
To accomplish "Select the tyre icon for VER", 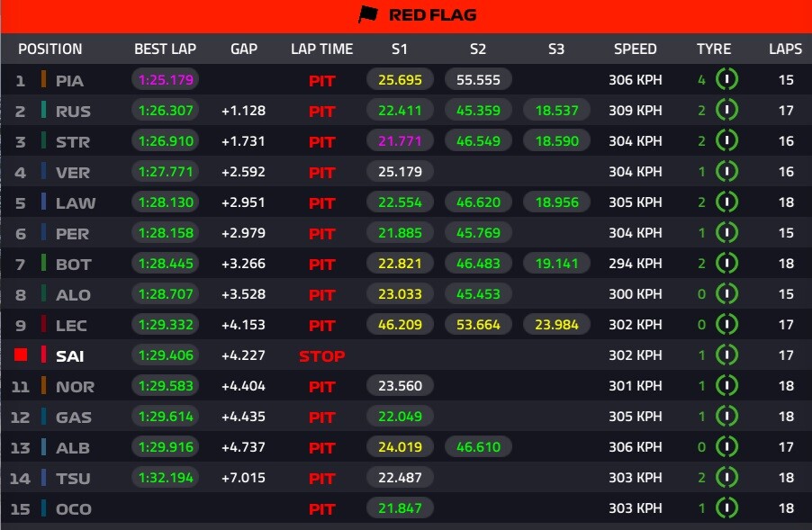I will coord(727,172).
